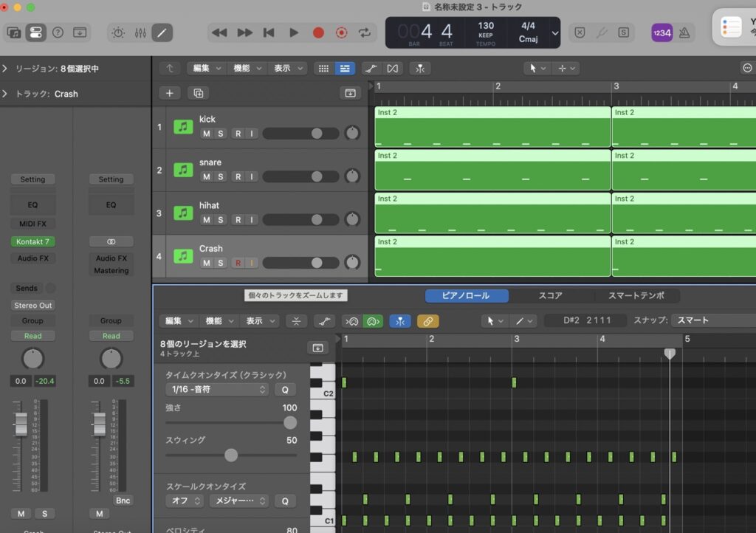Click the plus icon to add track
Viewport: 756px width, 533px height.
(170, 93)
